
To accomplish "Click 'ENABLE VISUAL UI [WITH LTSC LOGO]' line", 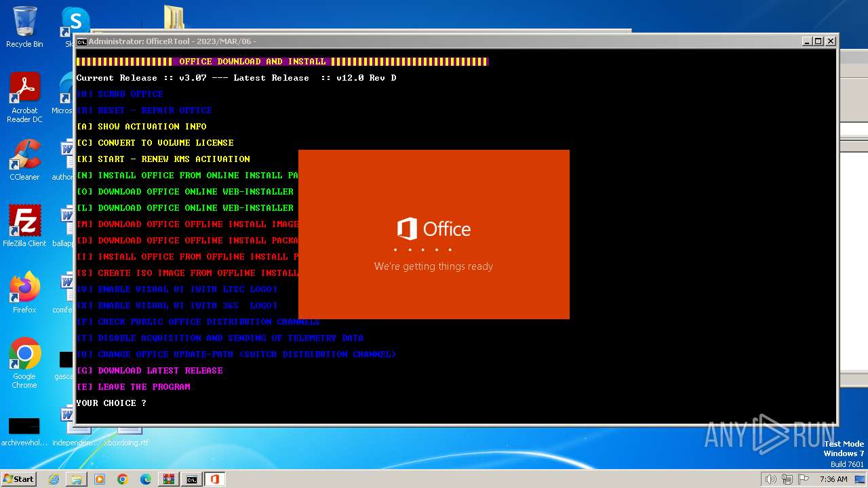I will [176, 289].
